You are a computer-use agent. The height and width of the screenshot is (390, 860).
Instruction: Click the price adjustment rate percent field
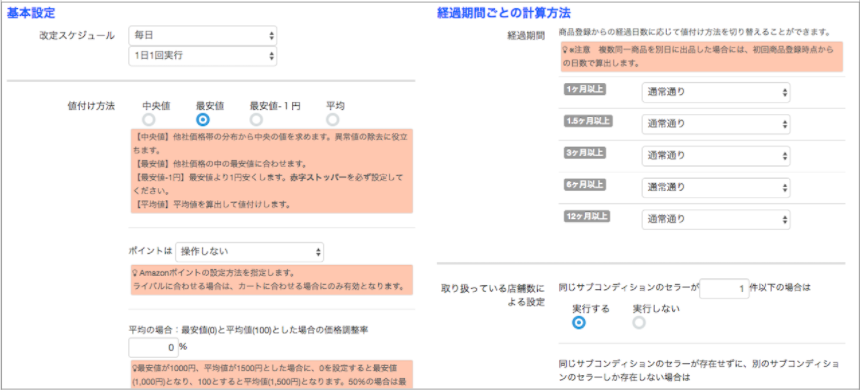[153, 348]
